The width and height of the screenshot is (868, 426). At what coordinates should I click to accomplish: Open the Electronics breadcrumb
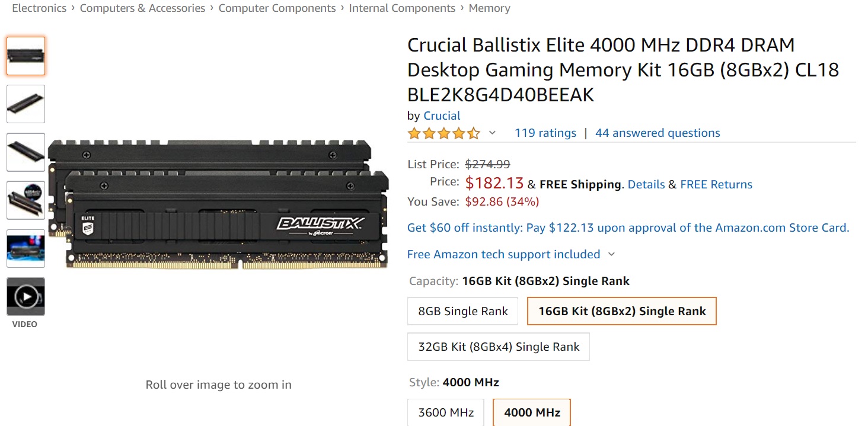pos(39,8)
